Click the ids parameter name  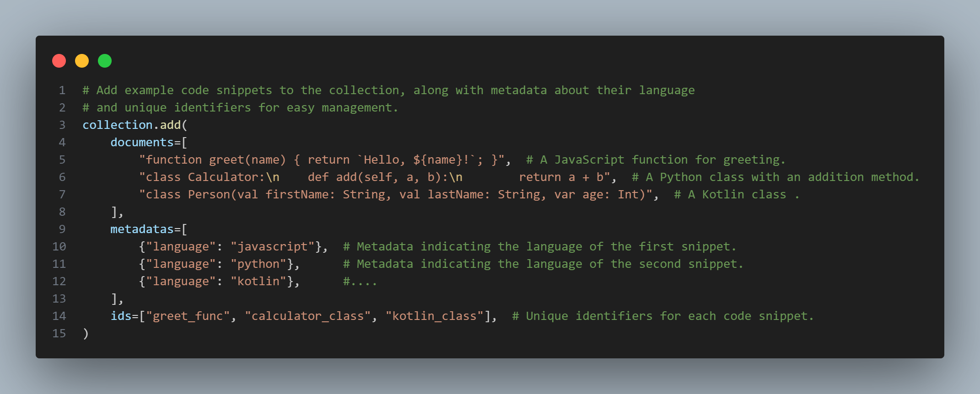pyautogui.click(x=121, y=316)
